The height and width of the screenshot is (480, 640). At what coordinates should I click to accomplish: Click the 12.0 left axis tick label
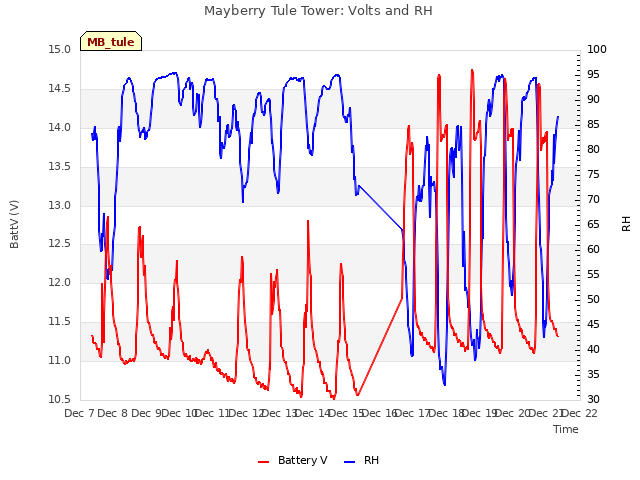pyautogui.click(x=60, y=283)
